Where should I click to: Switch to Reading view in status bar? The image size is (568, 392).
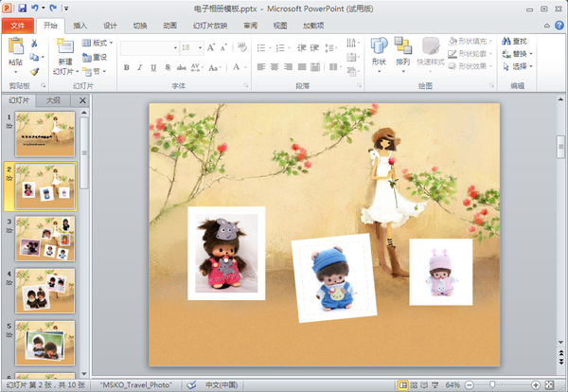[x=424, y=384]
